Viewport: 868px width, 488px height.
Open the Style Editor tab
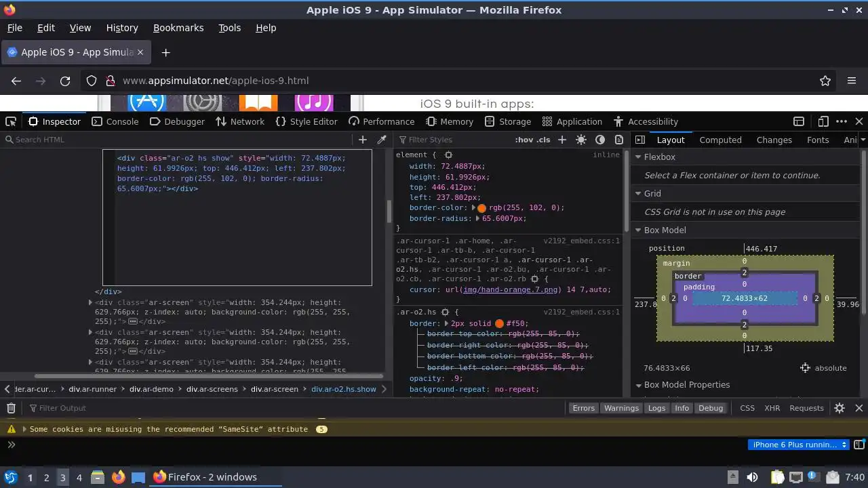coord(307,121)
